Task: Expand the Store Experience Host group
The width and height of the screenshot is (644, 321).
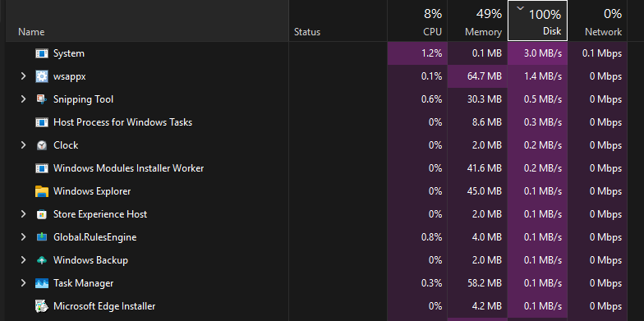Action: coord(23,214)
